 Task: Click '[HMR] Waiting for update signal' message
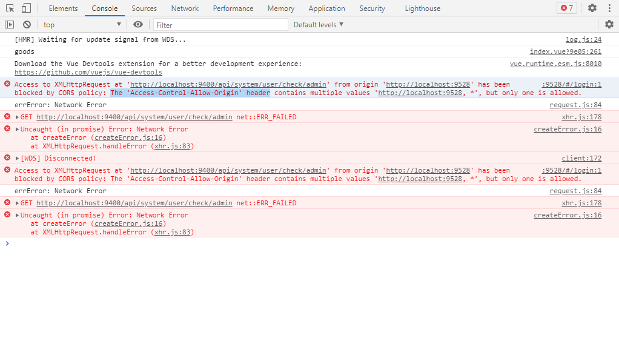101,39
